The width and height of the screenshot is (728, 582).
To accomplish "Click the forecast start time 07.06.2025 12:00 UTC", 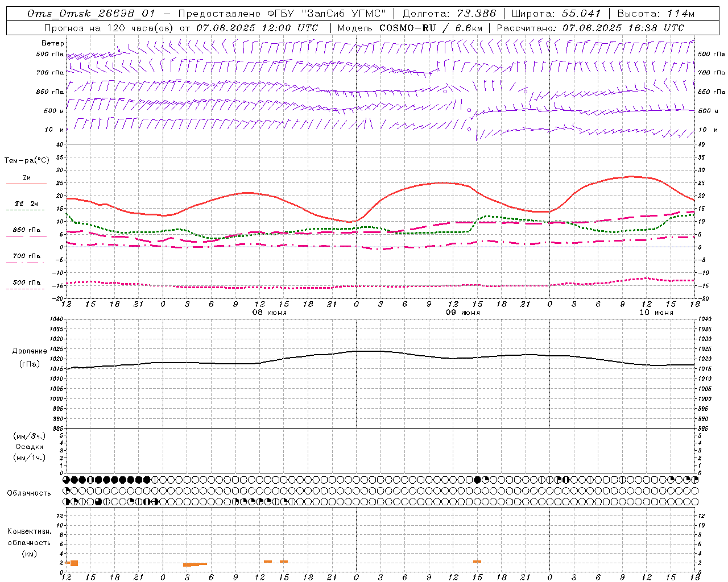I will 257,28.
